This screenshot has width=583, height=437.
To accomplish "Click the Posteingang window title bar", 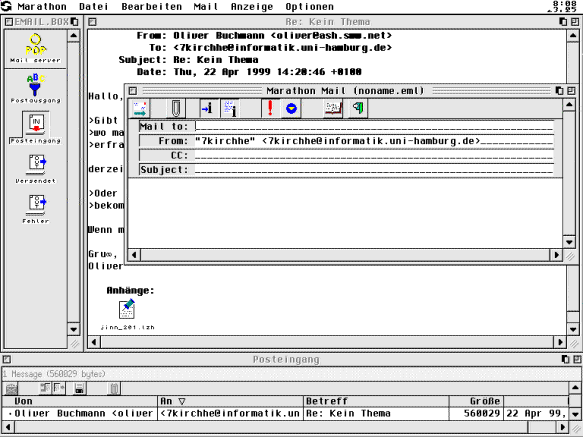I will pyautogui.click(x=286, y=360).
